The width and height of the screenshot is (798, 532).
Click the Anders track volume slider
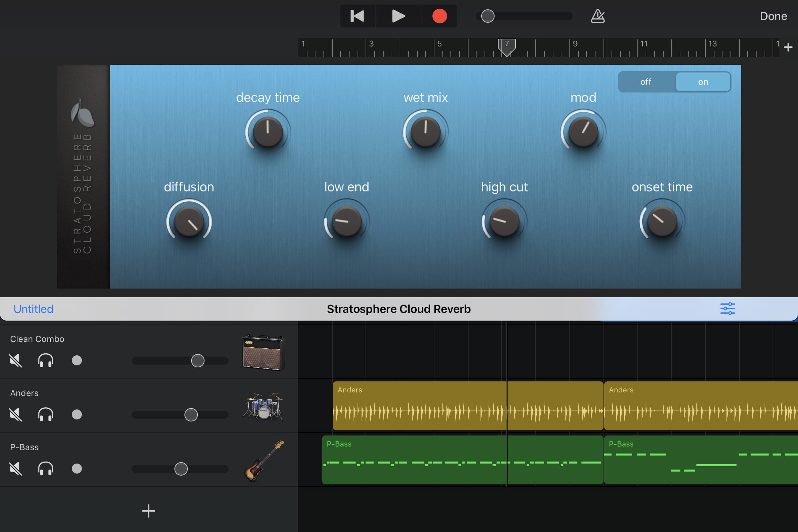[180, 414]
